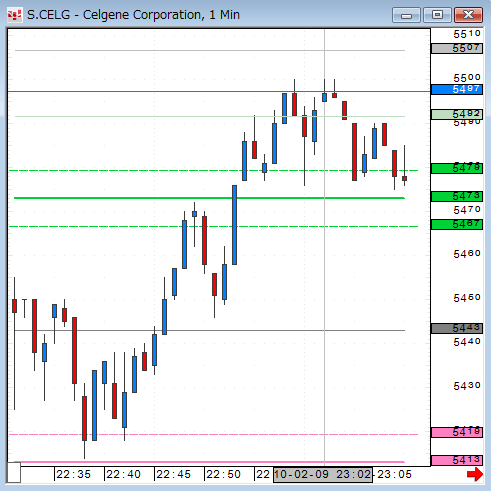The image size is (491, 491).
Task: Click the red arrow scroll-forward icon
Action: pyautogui.click(x=475, y=474)
